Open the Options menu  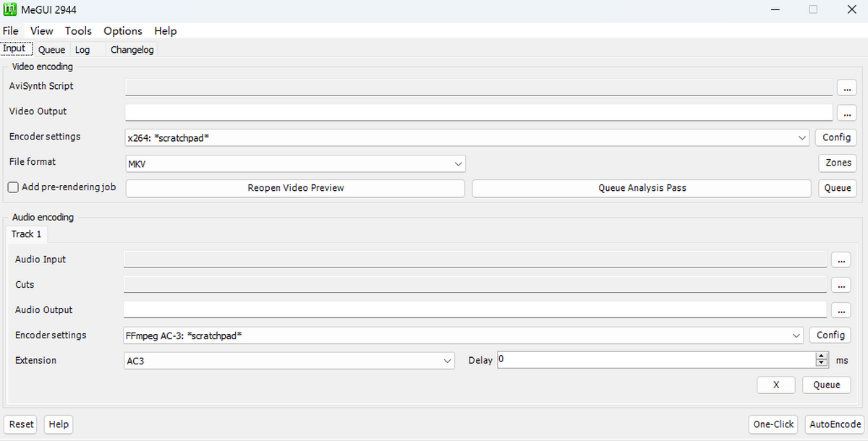point(123,31)
